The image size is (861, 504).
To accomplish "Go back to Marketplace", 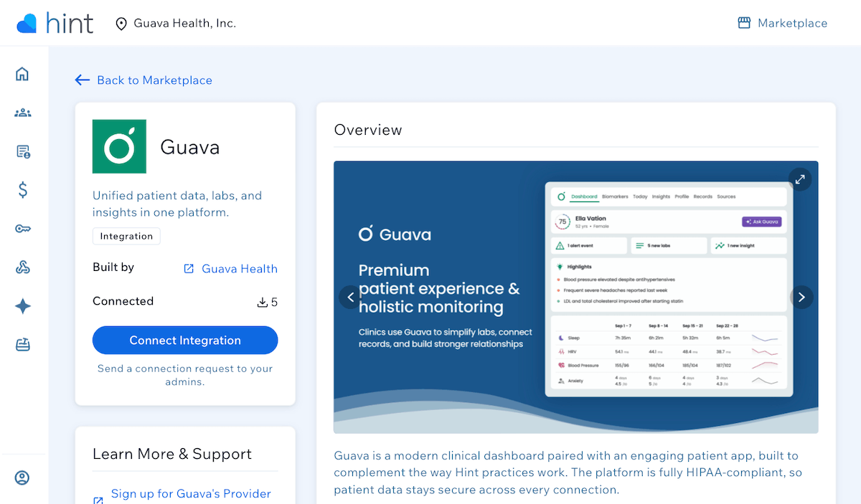I will [x=143, y=80].
